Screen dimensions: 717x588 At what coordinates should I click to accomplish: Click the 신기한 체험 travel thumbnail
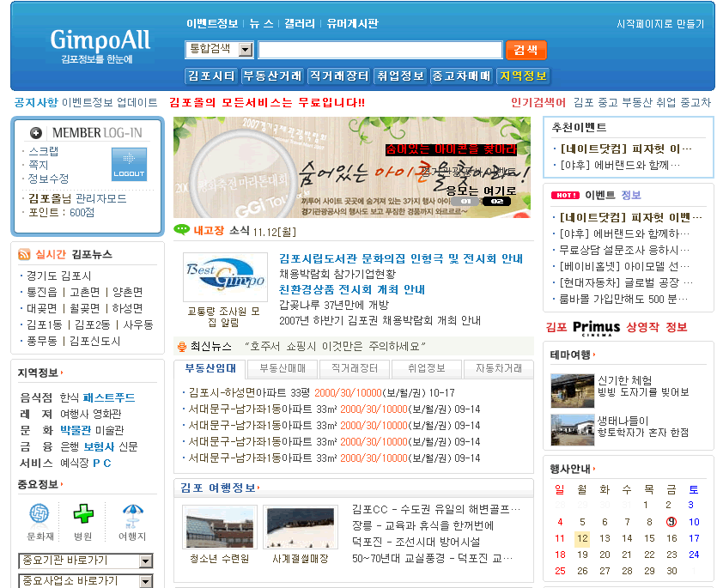[x=573, y=391]
